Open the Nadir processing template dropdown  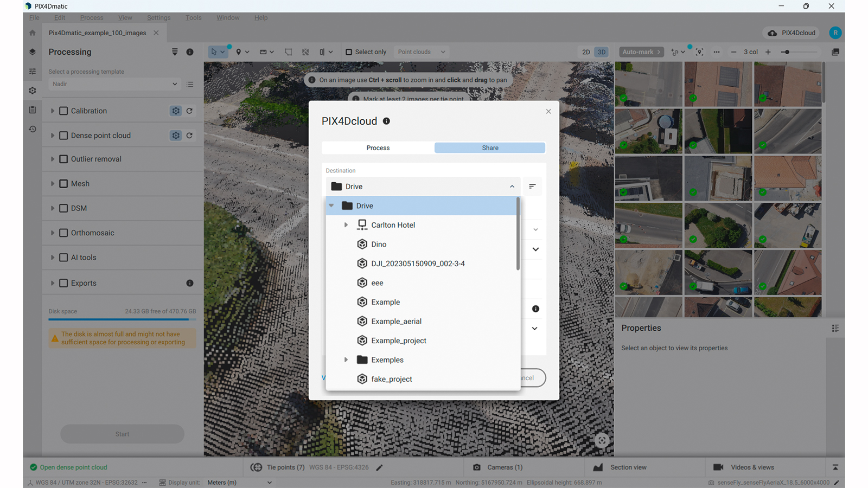tap(114, 84)
